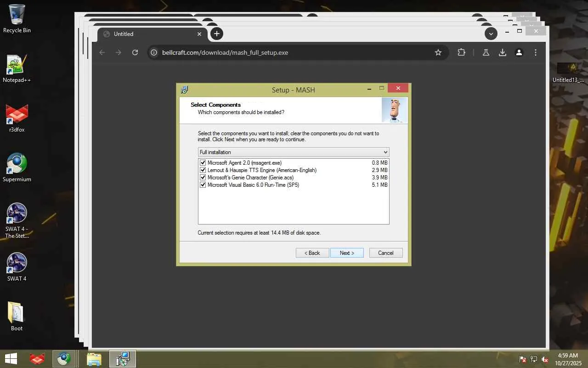Minimize the Supermium browser window
Viewport: 588px width, 368px height.
click(x=507, y=32)
